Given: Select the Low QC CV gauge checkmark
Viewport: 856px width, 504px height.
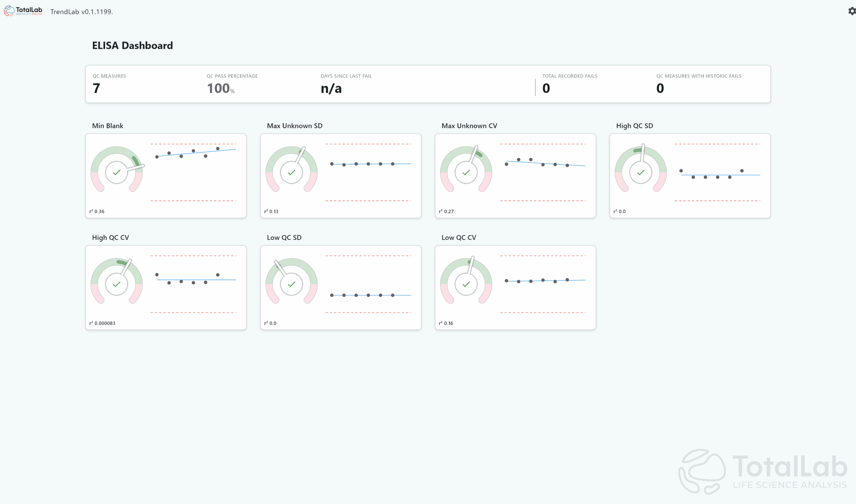Looking at the screenshot, I should coord(466,284).
